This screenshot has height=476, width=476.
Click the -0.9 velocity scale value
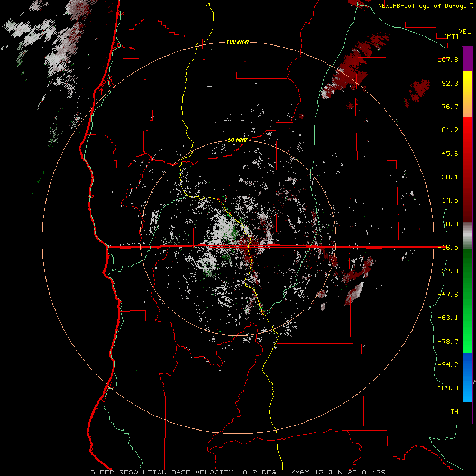(x=450, y=224)
